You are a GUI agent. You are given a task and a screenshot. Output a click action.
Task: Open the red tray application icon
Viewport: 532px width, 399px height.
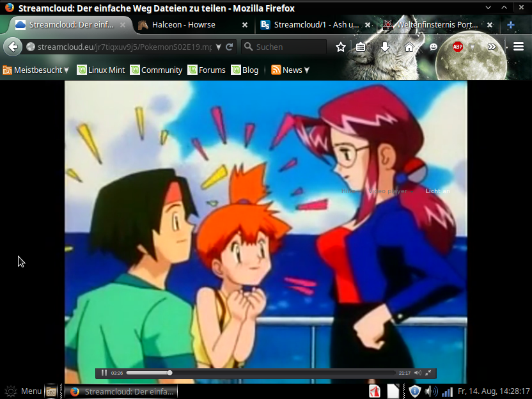pos(375,391)
